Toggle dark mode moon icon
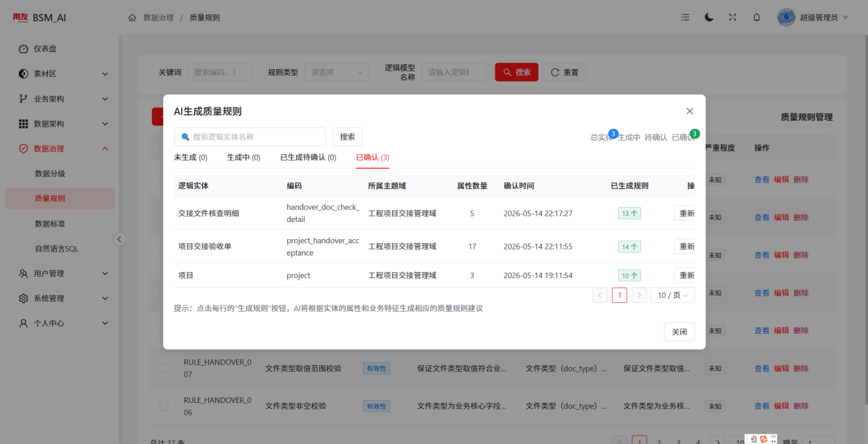The height and width of the screenshot is (444, 868). click(709, 17)
